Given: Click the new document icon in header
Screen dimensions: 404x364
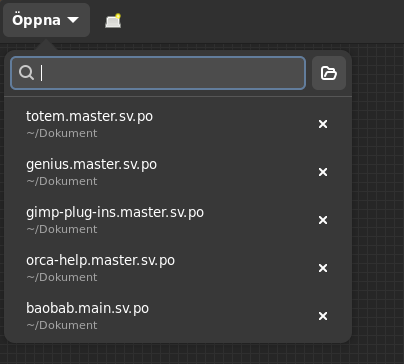Looking at the screenshot, I should pos(113,21).
